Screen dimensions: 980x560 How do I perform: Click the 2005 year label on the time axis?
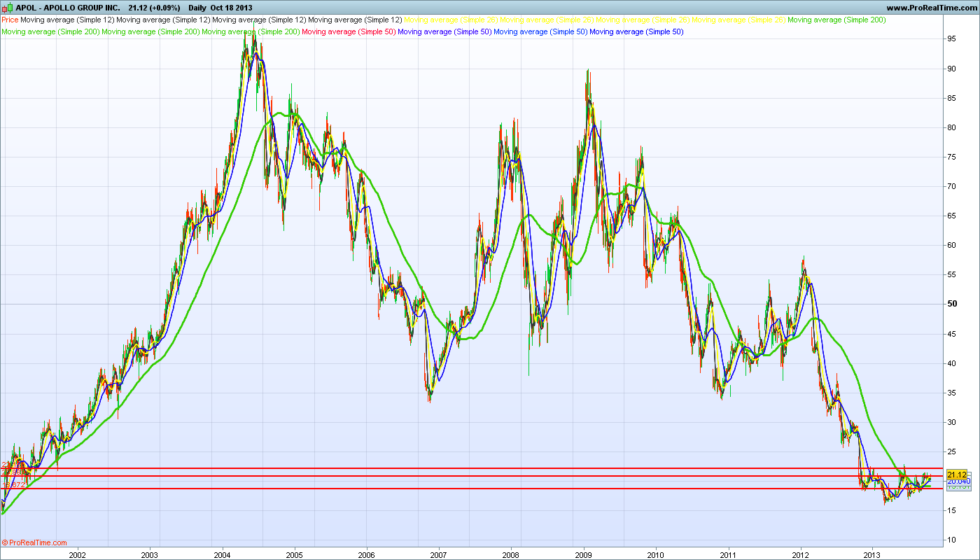(294, 554)
